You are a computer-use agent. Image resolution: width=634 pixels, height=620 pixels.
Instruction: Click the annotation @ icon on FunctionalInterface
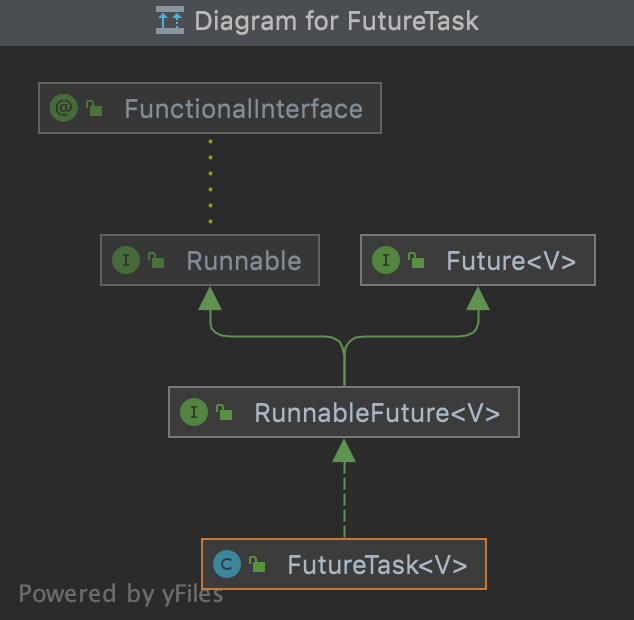pos(64,108)
